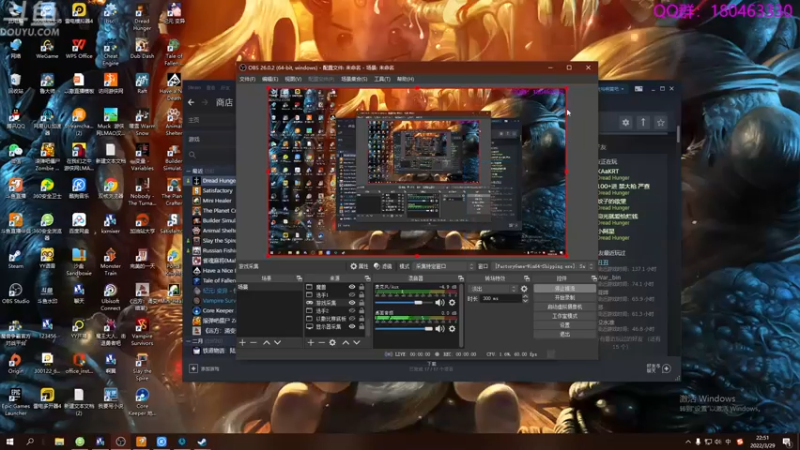800x450 pixels.
Task: Open the Edit (编辑) menu in OBS
Action: coord(270,79)
